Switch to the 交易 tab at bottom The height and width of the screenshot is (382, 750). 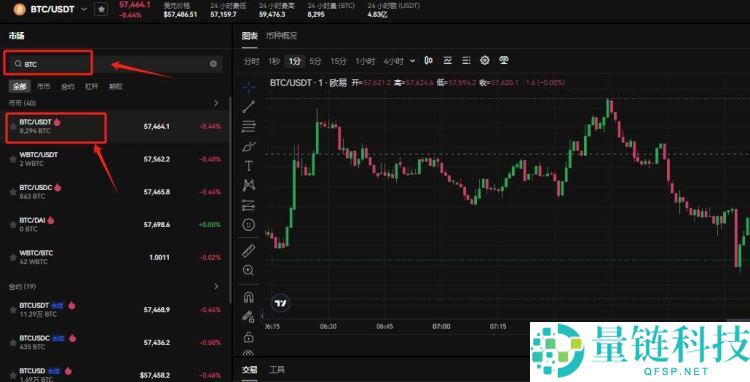[250, 370]
